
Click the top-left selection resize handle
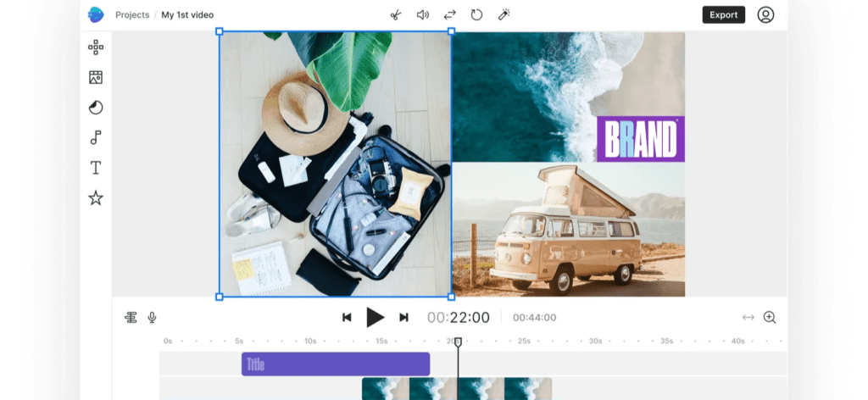[x=220, y=31]
